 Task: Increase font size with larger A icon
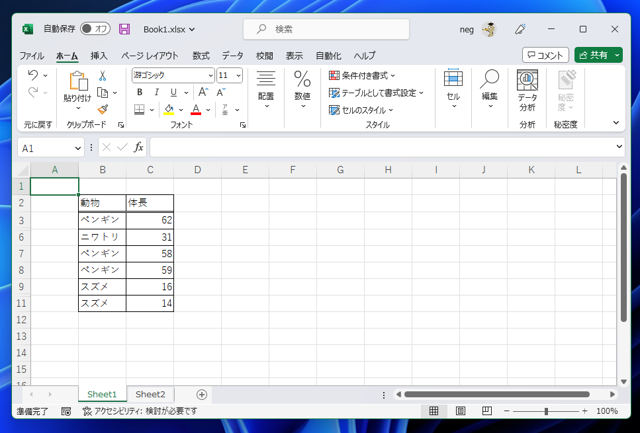pyautogui.click(x=203, y=93)
